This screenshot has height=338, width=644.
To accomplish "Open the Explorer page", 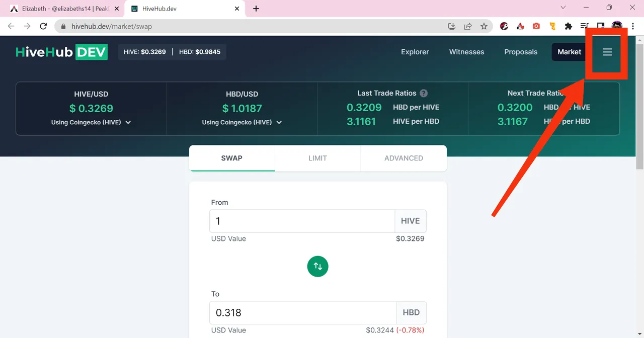I will pos(415,52).
